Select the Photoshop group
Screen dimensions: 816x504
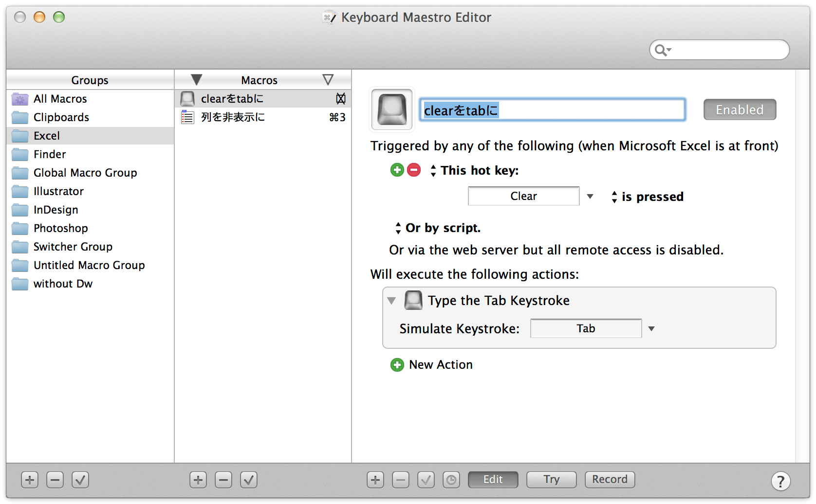pos(90,228)
